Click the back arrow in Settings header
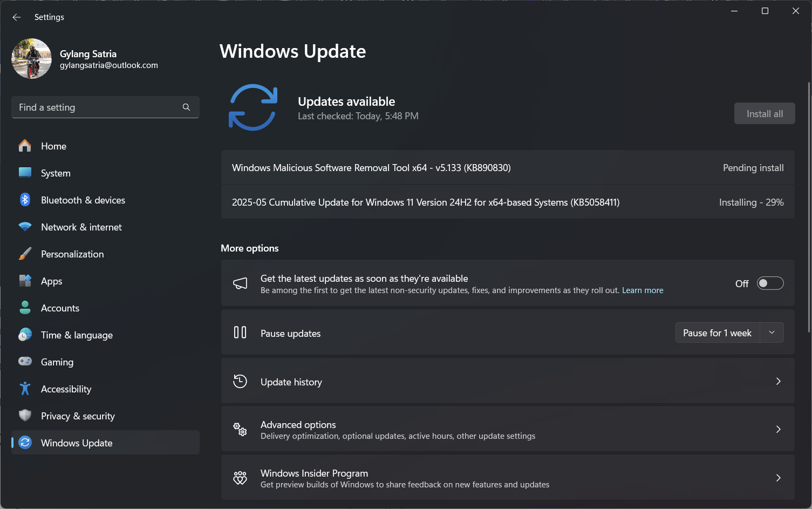 17,17
